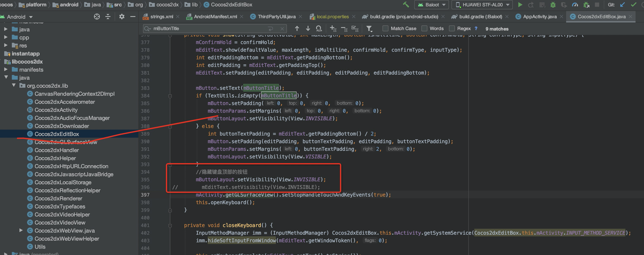Enable the Regex checkbox
This screenshot has width=644, height=255.
coord(452,29)
